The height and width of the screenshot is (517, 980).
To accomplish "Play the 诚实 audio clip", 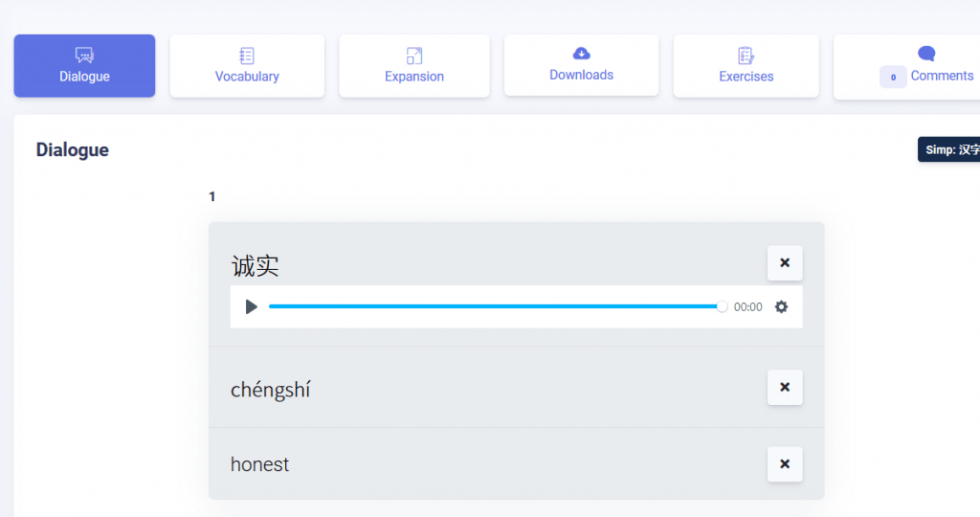I will (252, 306).
